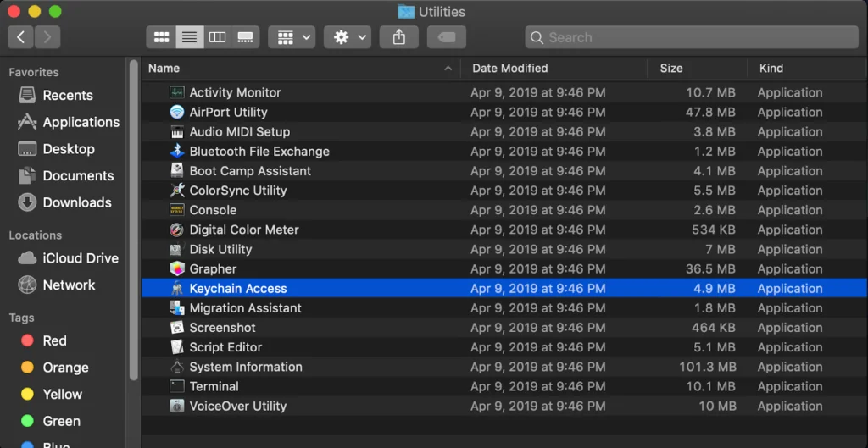Select the Activity Monitor row name
Image resolution: width=868 pixels, height=448 pixels.
[x=236, y=92]
